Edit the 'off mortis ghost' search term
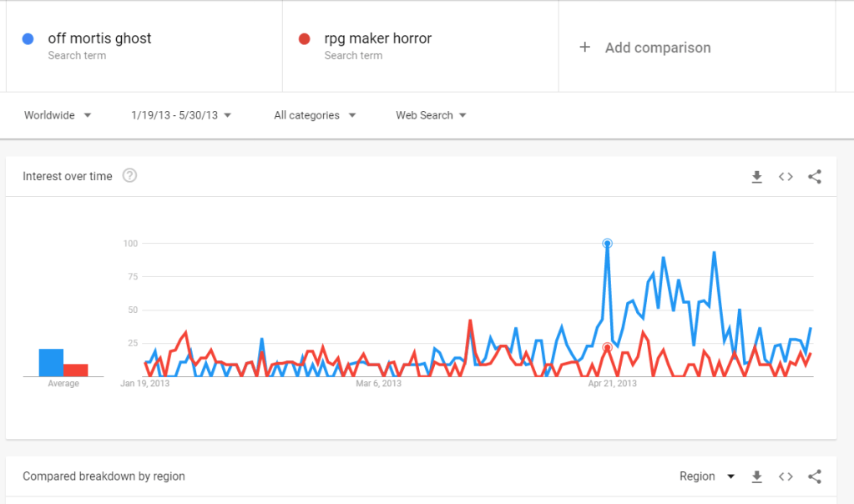Viewport: 854px width, 504px height. pyautogui.click(x=99, y=38)
